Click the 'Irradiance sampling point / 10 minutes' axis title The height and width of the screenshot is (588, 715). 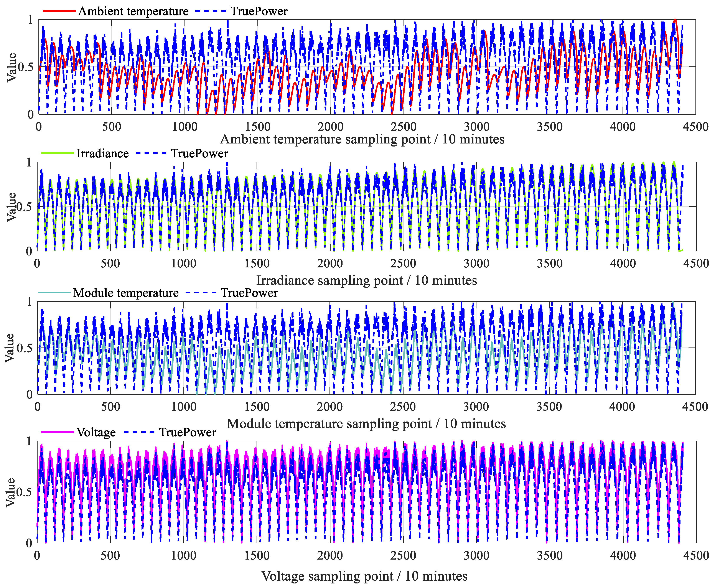click(x=366, y=280)
